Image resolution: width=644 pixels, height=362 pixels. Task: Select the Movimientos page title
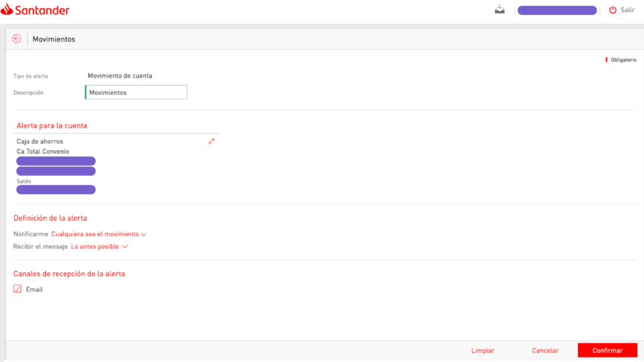click(x=54, y=39)
